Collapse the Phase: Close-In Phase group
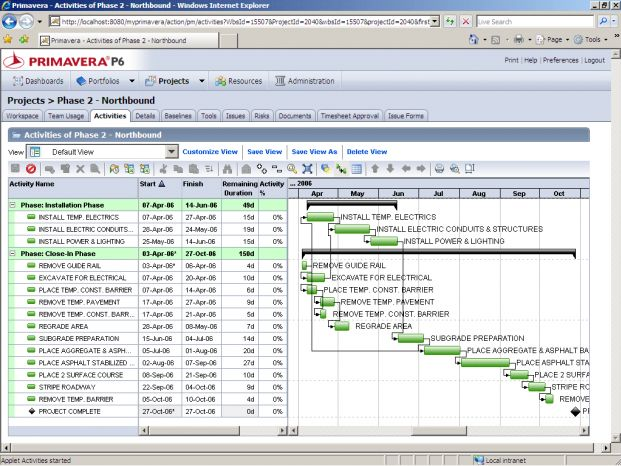 12,253
